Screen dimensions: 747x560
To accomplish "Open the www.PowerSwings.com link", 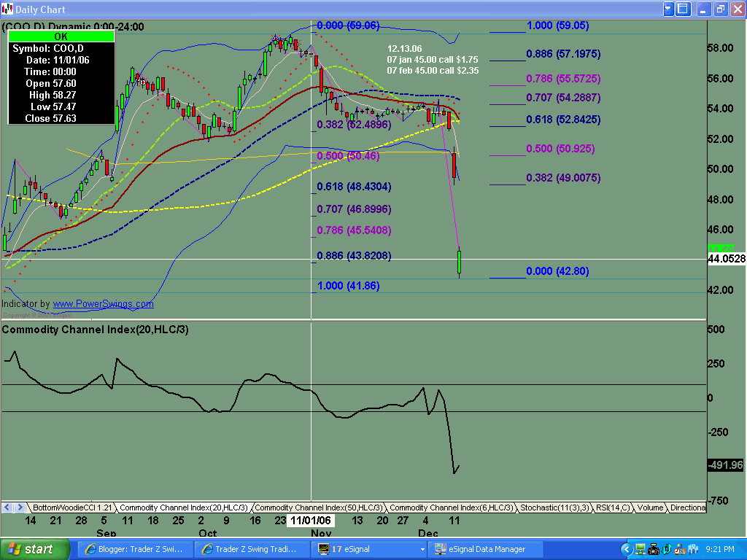I will [x=104, y=304].
